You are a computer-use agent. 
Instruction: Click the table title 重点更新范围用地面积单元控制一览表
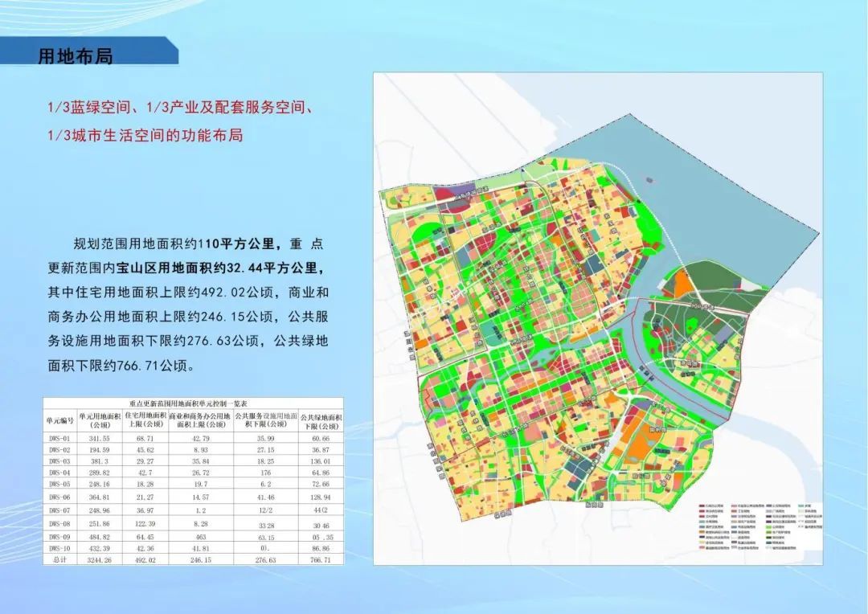coord(193,403)
